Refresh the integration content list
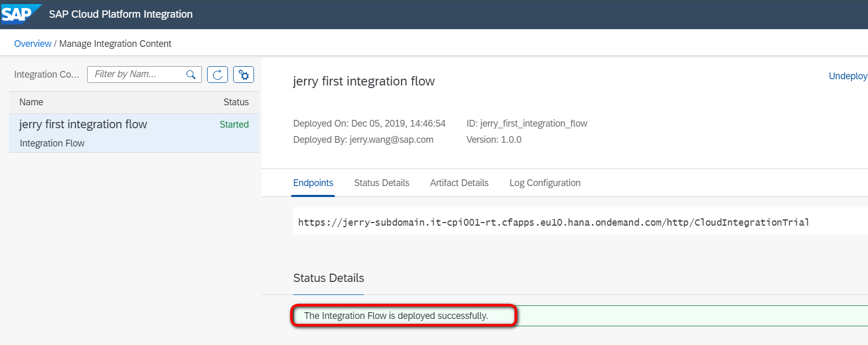Viewport: 868px width, 345px height. coord(218,75)
